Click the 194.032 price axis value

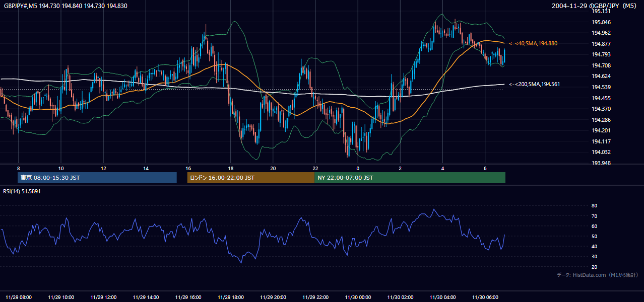[601, 152]
